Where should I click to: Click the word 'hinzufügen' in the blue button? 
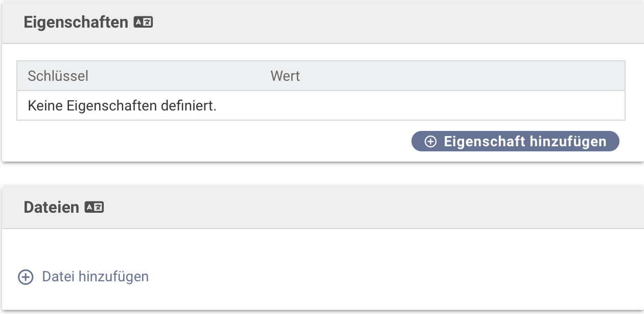coord(568,142)
